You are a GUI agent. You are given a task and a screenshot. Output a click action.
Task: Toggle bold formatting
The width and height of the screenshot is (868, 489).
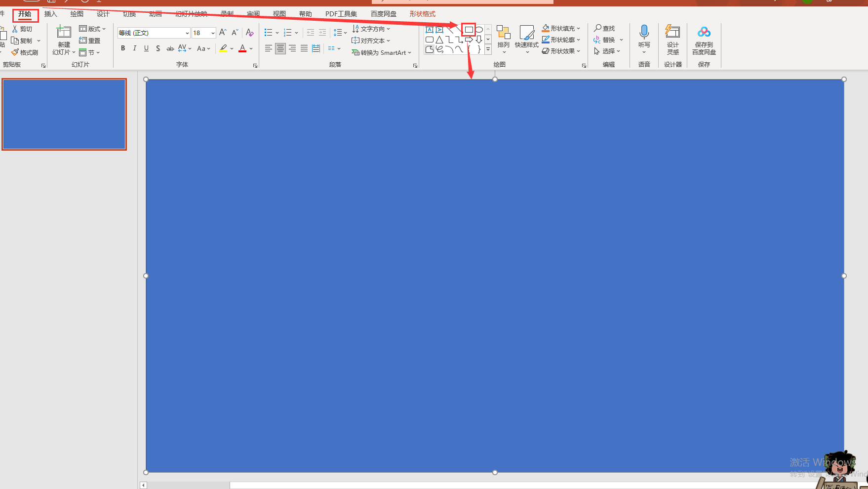coord(123,48)
